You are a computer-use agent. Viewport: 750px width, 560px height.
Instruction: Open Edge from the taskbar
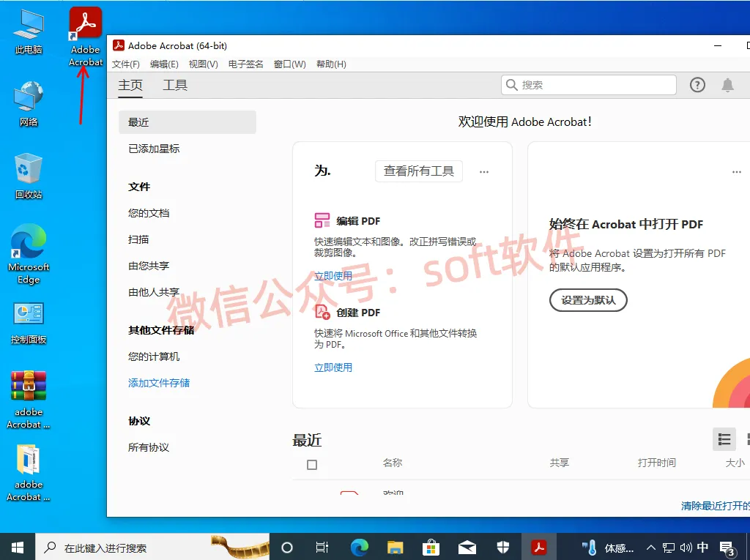coord(359,547)
